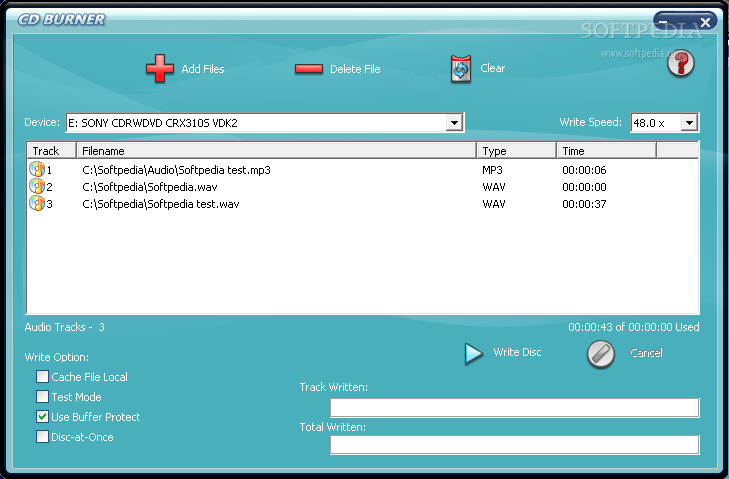Click the WAV type of track 3
729x479 pixels.
click(x=494, y=204)
